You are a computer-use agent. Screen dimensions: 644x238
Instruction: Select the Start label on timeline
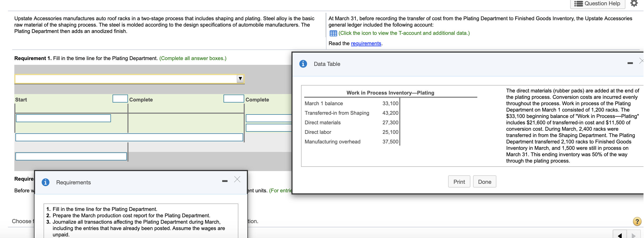coord(21,100)
